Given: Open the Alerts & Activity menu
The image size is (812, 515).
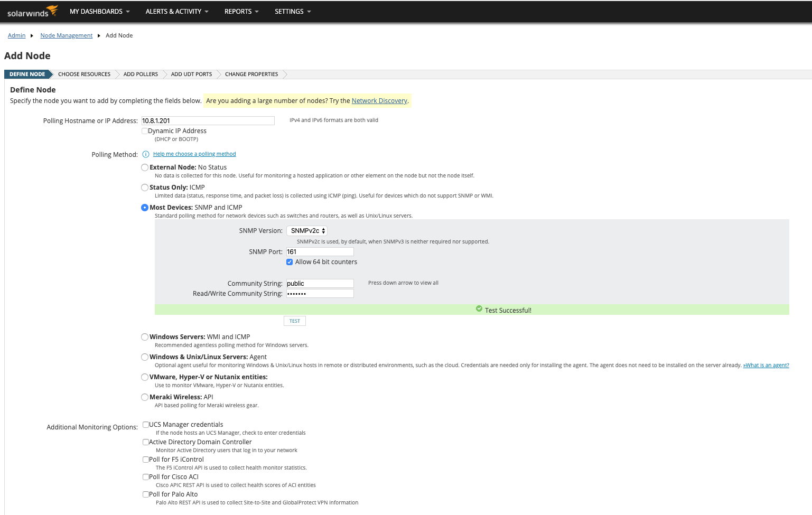Looking at the screenshot, I should pyautogui.click(x=177, y=11).
